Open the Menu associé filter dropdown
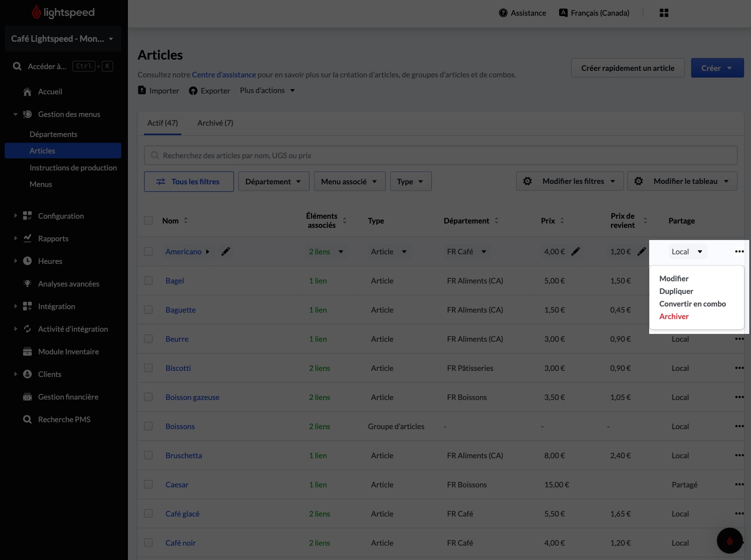Screen dimensions: 751x560 point(349,181)
